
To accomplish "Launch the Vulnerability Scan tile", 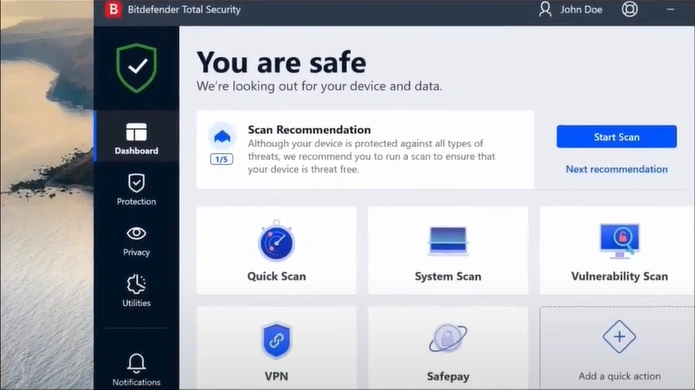I will click(x=617, y=250).
